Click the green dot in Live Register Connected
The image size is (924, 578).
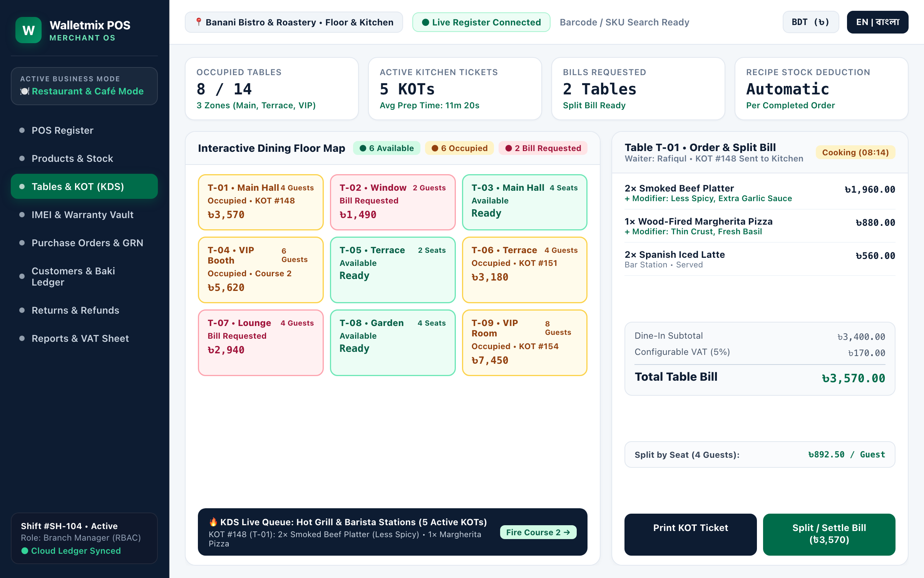click(x=425, y=22)
